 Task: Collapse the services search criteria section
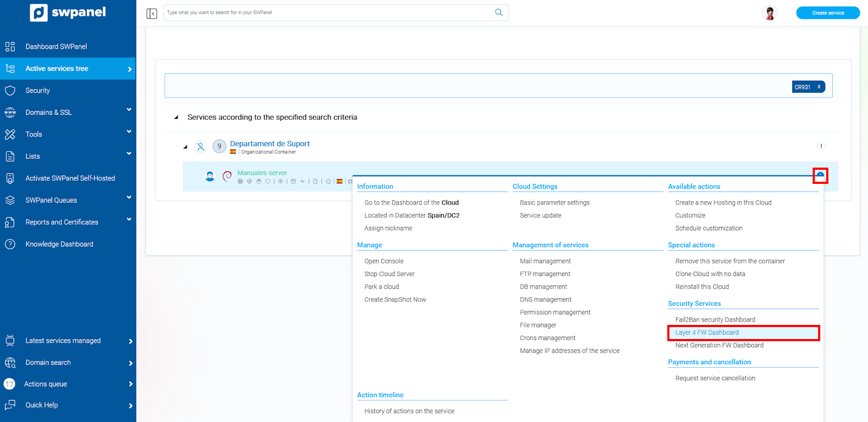(x=176, y=117)
